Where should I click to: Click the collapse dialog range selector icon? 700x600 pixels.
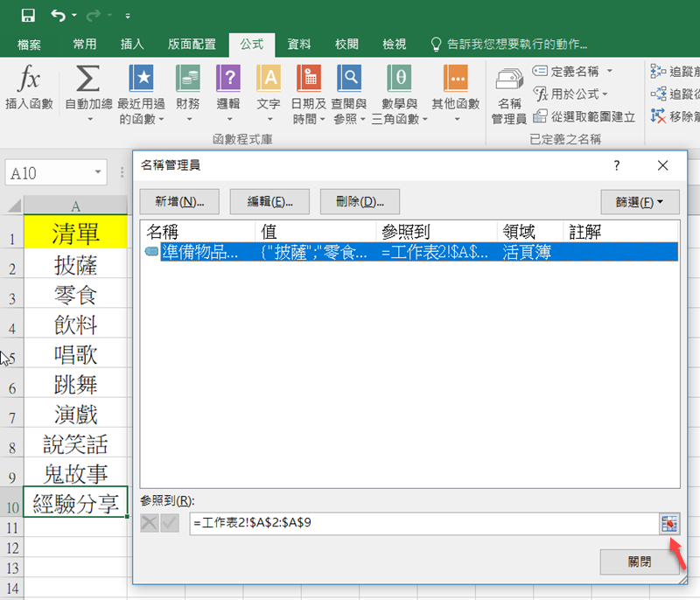coord(669,523)
